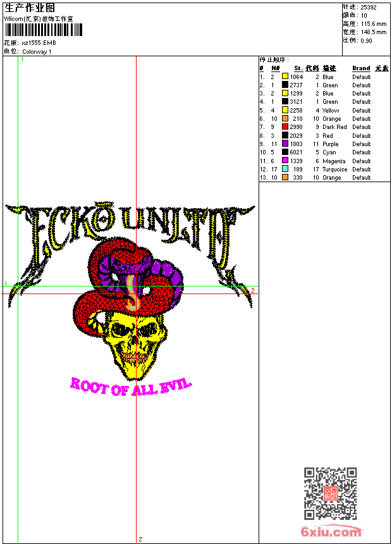The height and width of the screenshot is (544, 392).
Task: Choose the yellow swatch beside 2258 stitches
Action: click(285, 110)
